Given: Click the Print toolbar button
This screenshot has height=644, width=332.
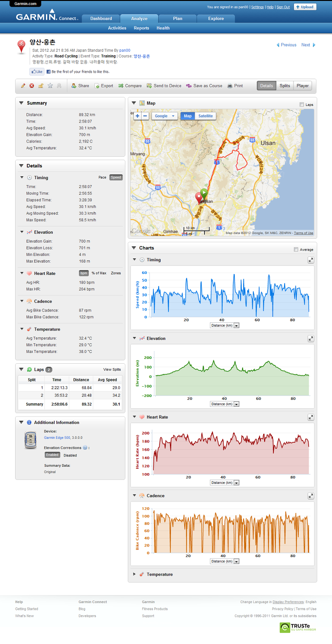Looking at the screenshot, I should coord(235,86).
